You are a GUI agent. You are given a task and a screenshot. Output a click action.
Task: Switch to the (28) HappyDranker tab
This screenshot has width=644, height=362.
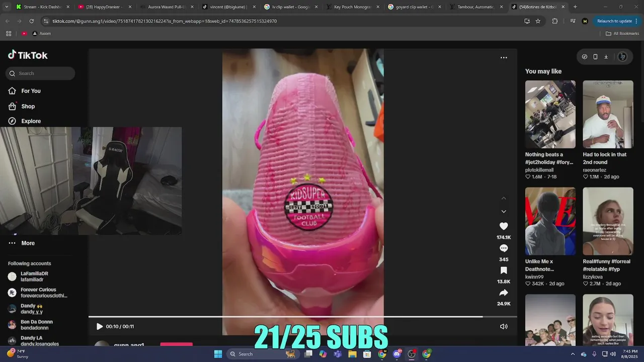(x=105, y=7)
